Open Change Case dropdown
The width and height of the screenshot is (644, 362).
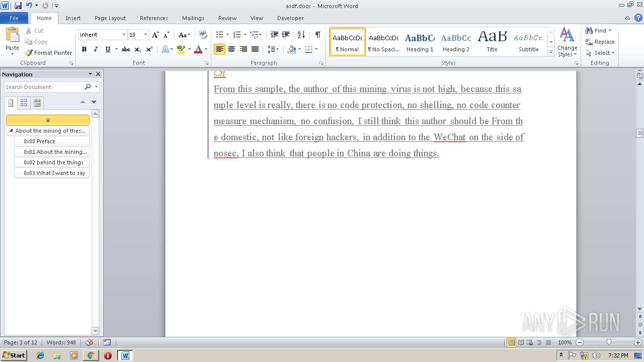[x=184, y=35]
